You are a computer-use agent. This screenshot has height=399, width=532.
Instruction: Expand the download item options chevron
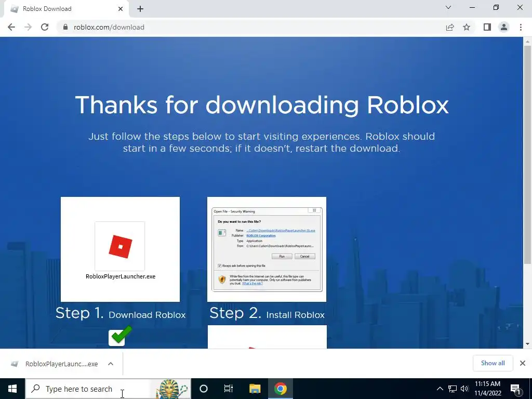pos(111,364)
